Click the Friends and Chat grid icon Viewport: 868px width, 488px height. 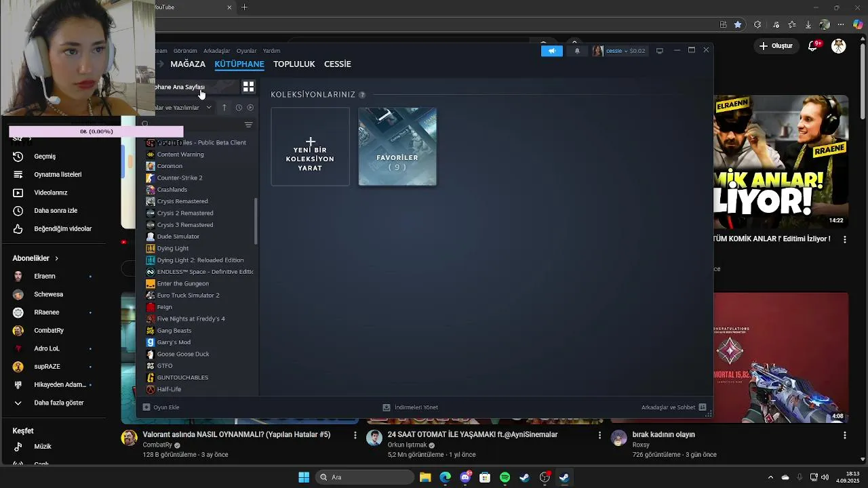(703, 407)
